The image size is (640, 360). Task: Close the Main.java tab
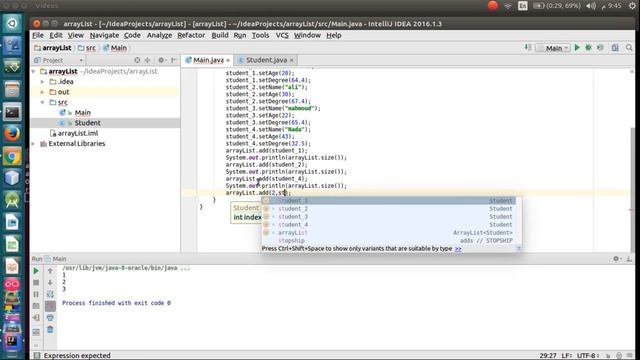228,60
